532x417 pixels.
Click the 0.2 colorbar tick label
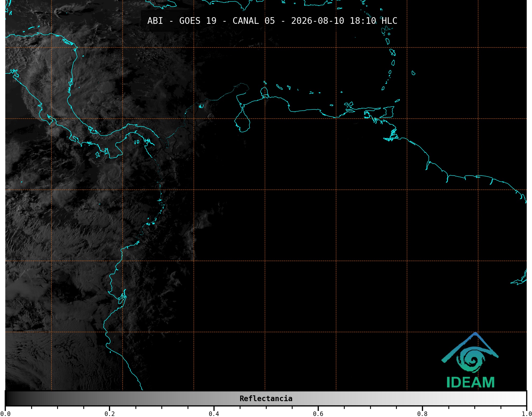click(x=110, y=414)
